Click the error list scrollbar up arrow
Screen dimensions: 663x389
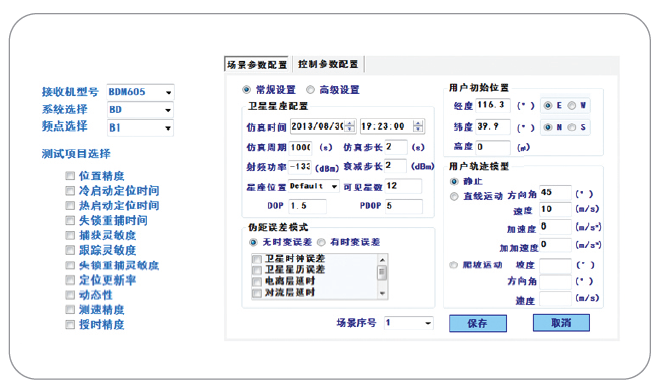pos(382,260)
